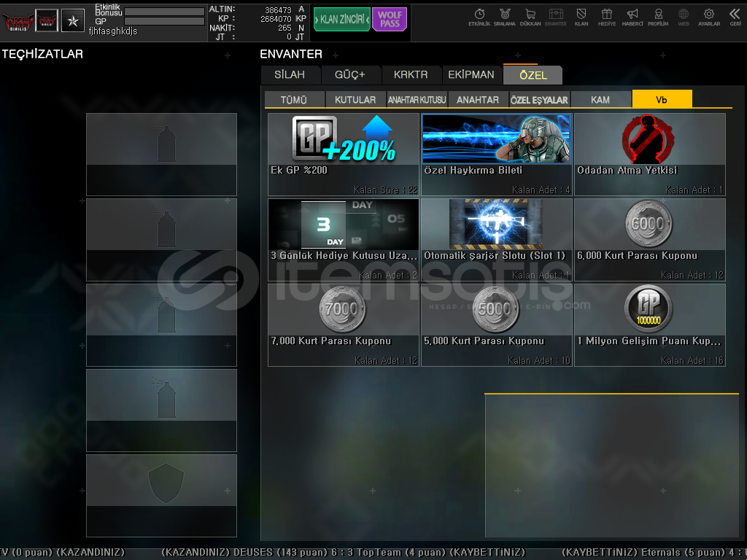Open the Profilim icon
This screenshot has width=747, height=560.
[658, 17]
